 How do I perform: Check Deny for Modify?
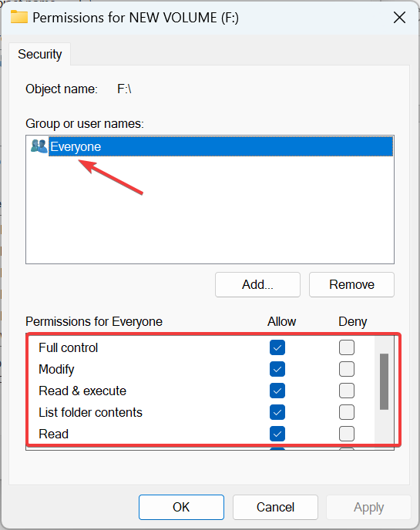pyautogui.click(x=347, y=369)
